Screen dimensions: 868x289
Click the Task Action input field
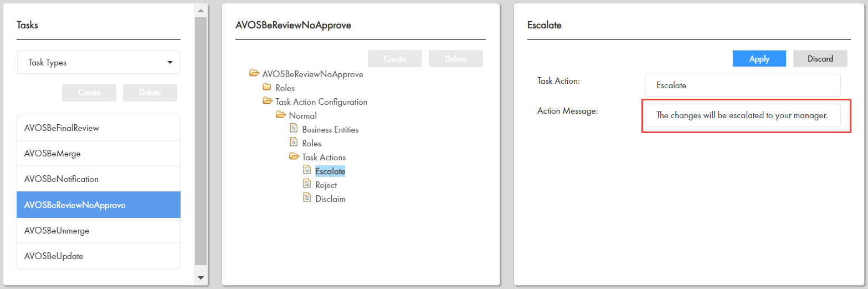743,85
